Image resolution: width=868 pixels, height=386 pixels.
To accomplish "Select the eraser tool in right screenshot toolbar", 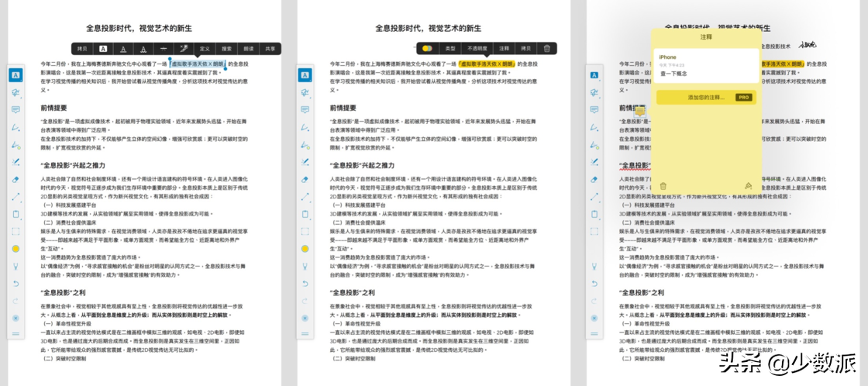I will [594, 179].
